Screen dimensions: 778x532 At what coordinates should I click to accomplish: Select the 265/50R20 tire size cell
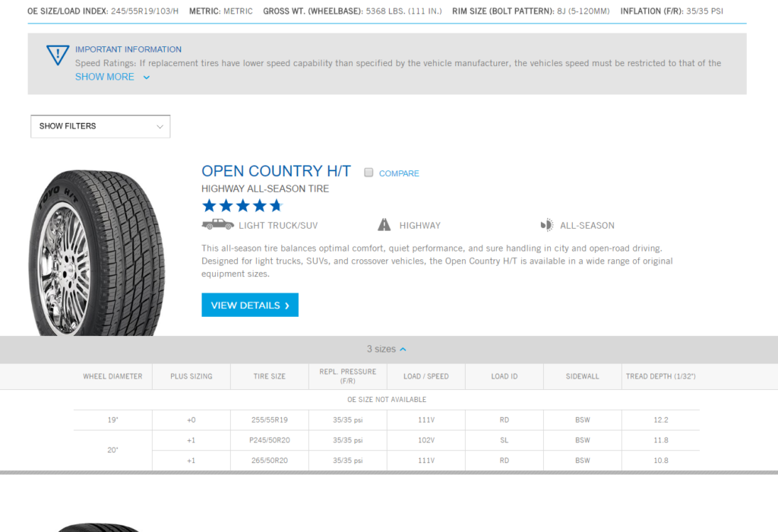[x=270, y=461]
